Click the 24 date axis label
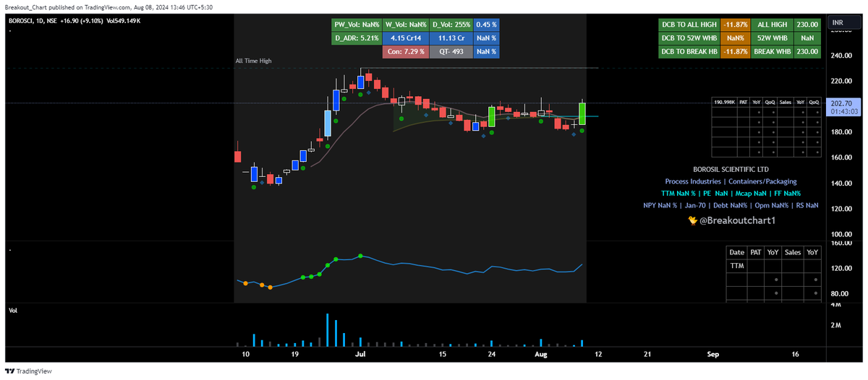This screenshot has height=380, width=868. 492,355
